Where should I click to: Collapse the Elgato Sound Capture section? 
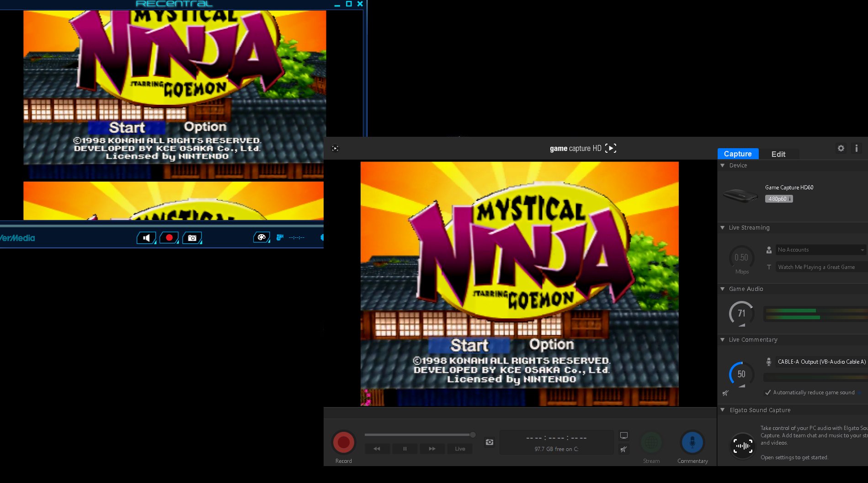pyautogui.click(x=723, y=410)
